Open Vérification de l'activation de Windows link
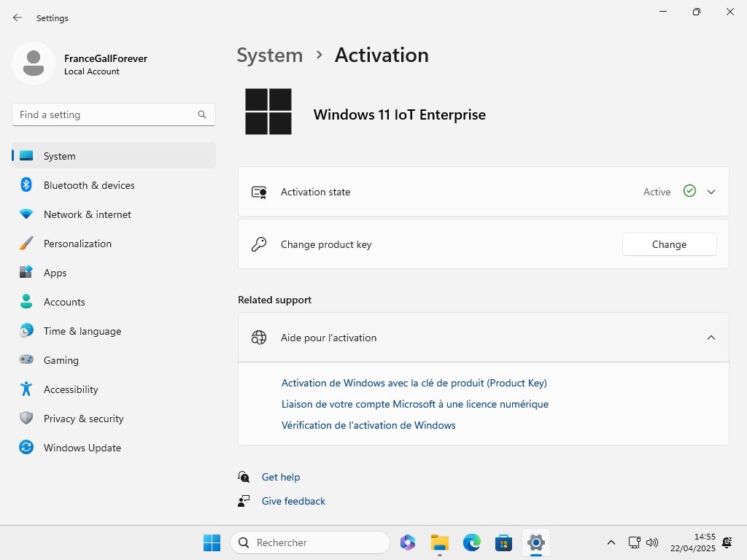Viewport: 747px width, 560px height. [x=368, y=425]
